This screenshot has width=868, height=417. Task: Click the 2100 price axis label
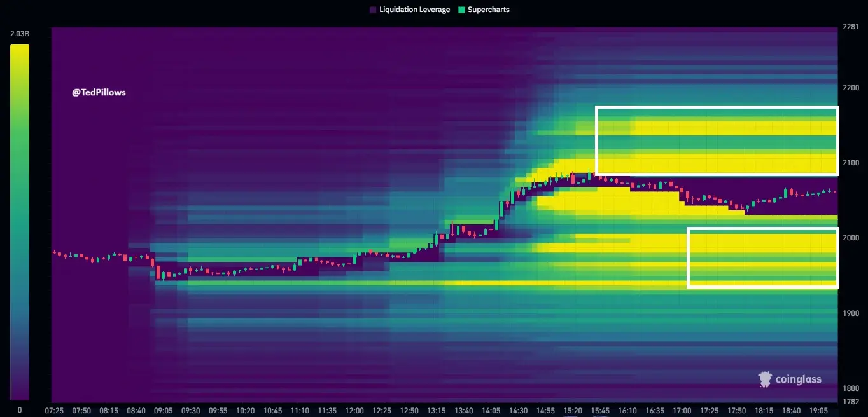[x=850, y=163]
